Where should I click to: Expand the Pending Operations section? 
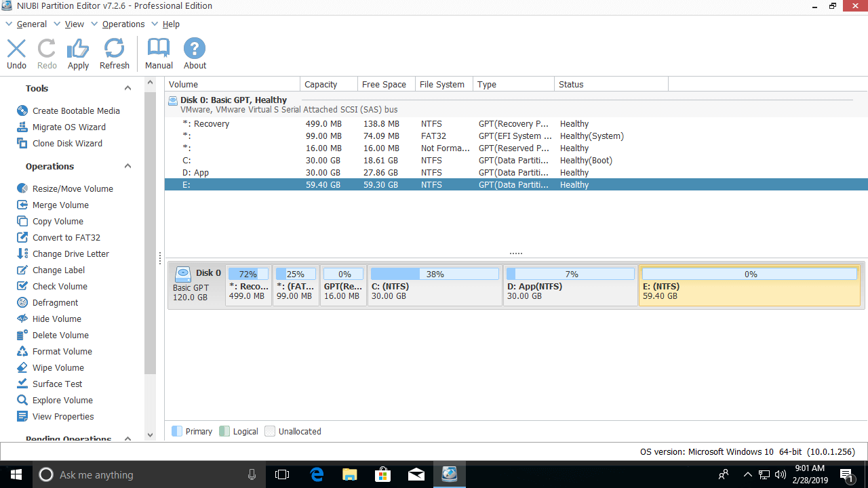[x=127, y=439]
